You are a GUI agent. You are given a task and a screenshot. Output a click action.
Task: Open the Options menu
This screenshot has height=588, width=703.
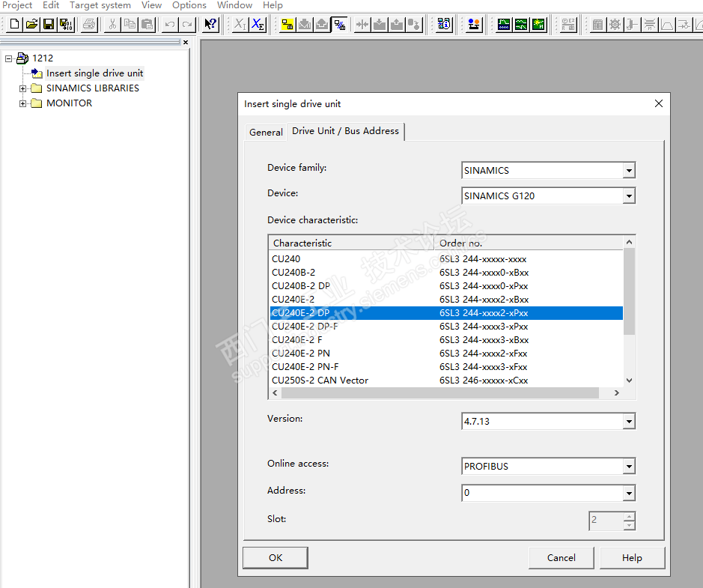[x=189, y=5]
